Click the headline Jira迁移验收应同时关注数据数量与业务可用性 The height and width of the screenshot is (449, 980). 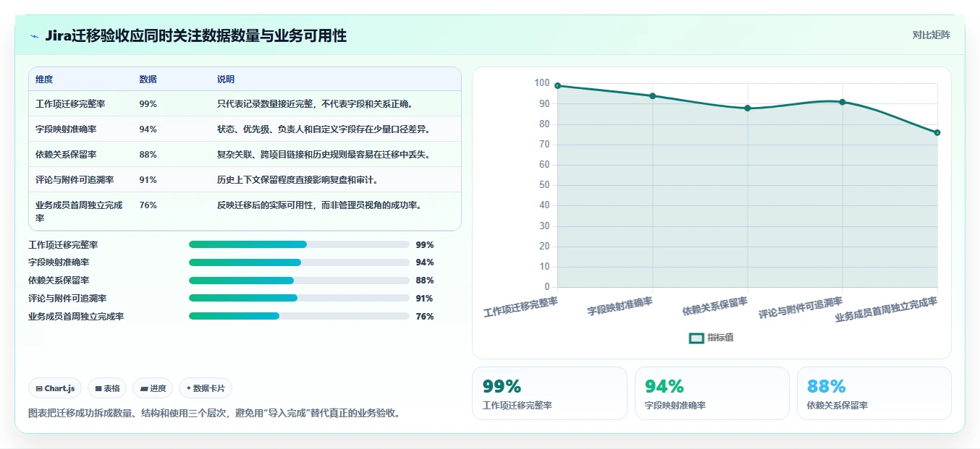pyautogui.click(x=195, y=36)
